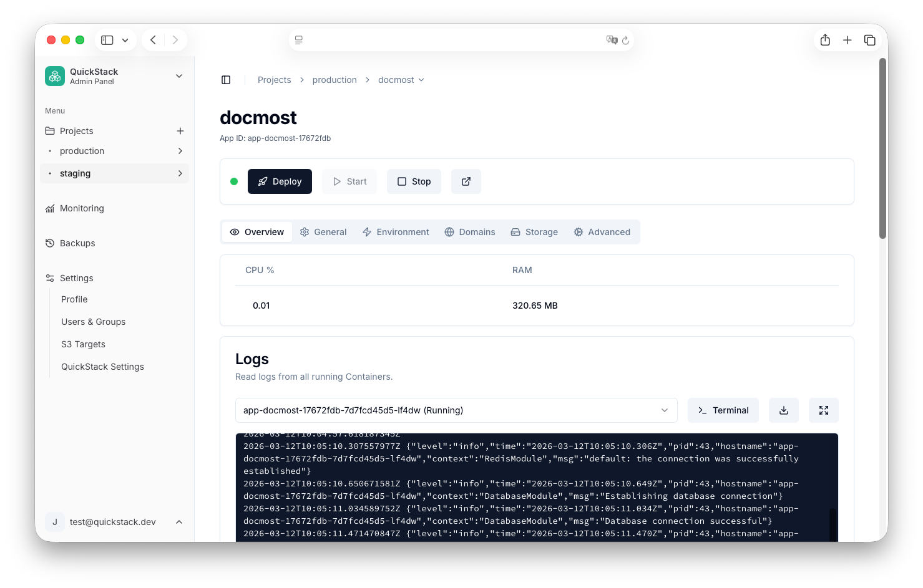
Task: Click the download logs icon button
Action: coord(783,410)
